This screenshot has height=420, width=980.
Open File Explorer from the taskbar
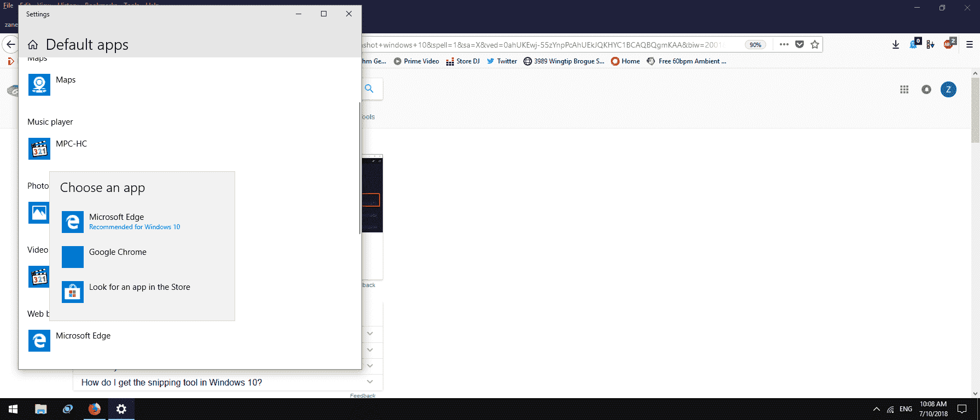click(x=41, y=409)
